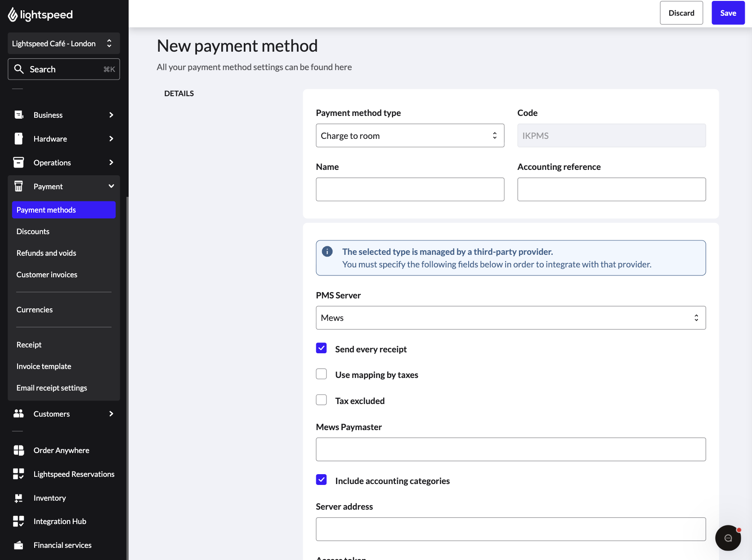Tick the Tax excluded checkbox
The width and height of the screenshot is (752, 560).
[x=321, y=400]
